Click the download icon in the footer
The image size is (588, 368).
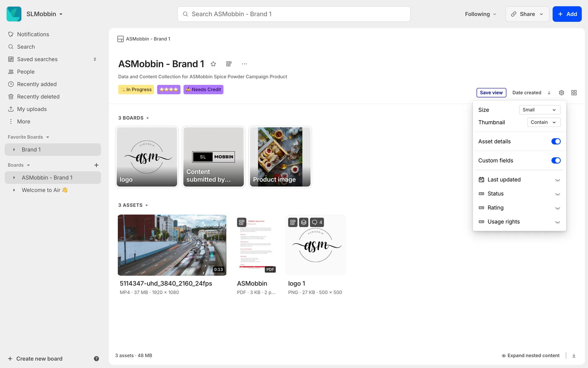(x=574, y=355)
